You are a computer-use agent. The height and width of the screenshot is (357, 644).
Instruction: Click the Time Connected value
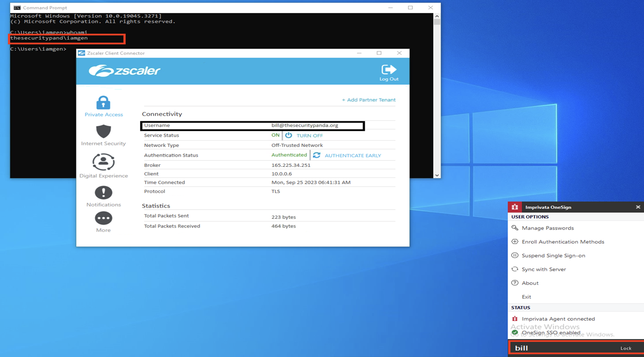pyautogui.click(x=311, y=182)
